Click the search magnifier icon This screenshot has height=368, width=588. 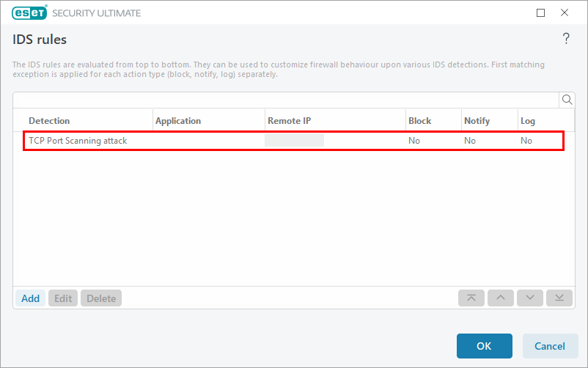coord(567,100)
